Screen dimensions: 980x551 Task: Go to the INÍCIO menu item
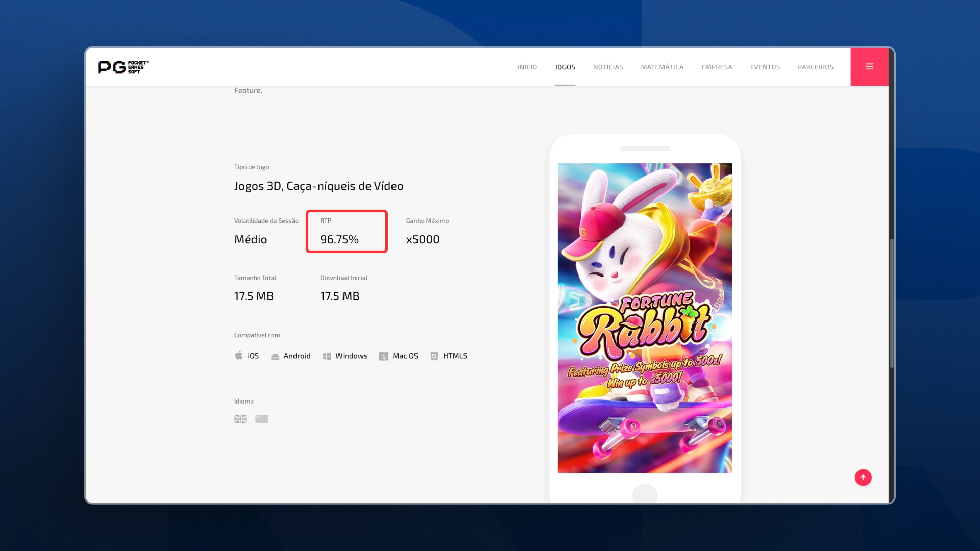[527, 67]
